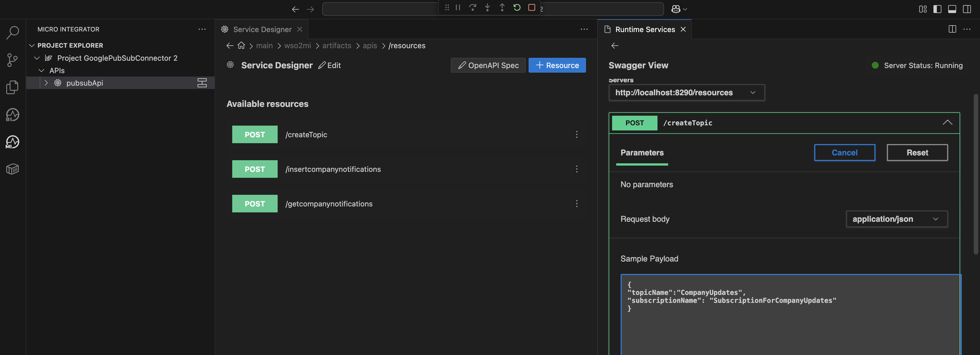
Task: Open the BI extension icon
Action: point(12,114)
